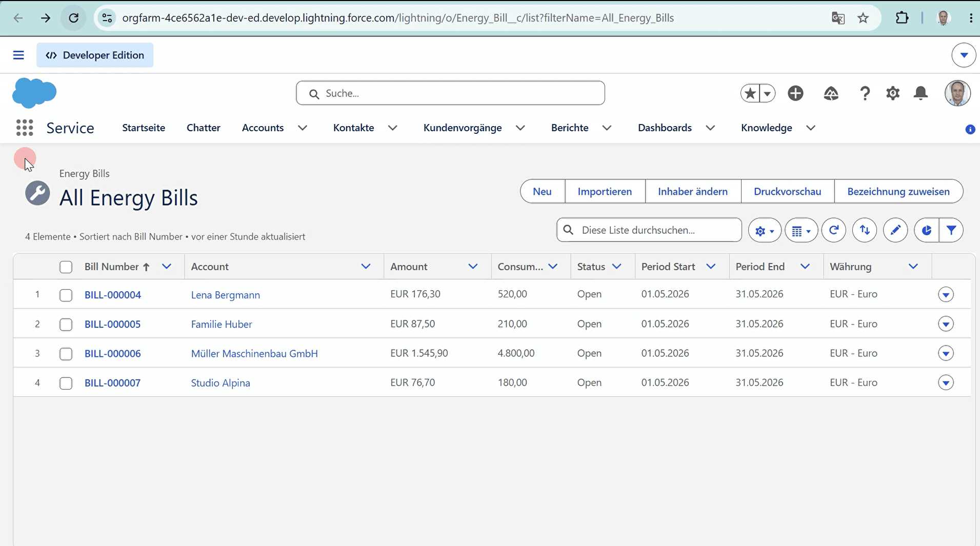Click the sort arrows list button
Image resolution: width=980 pixels, height=546 pixels.
click(865, 230)
